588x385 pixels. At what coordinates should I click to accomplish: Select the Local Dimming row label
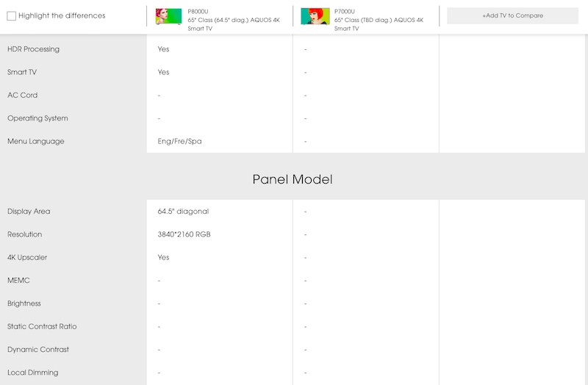pyautogui.click(x=32, y=373)
